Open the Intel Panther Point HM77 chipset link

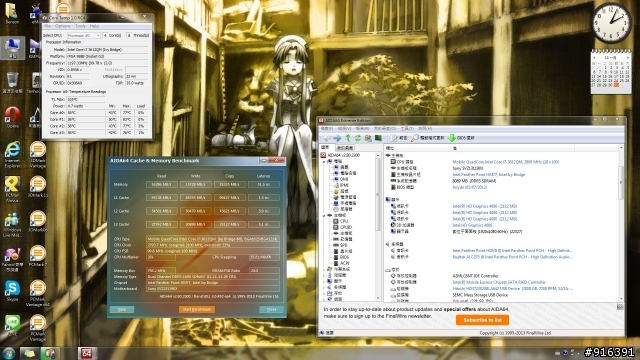pyautogui.click(x=489, y=175)
